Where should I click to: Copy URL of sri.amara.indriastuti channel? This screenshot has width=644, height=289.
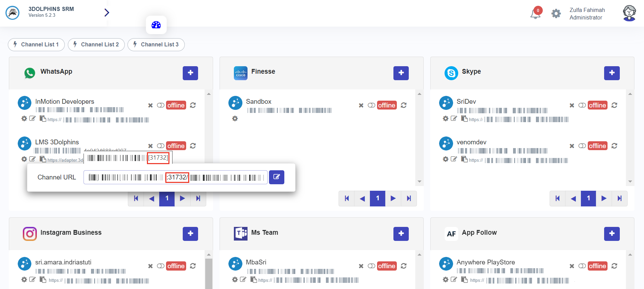[43, 280]
